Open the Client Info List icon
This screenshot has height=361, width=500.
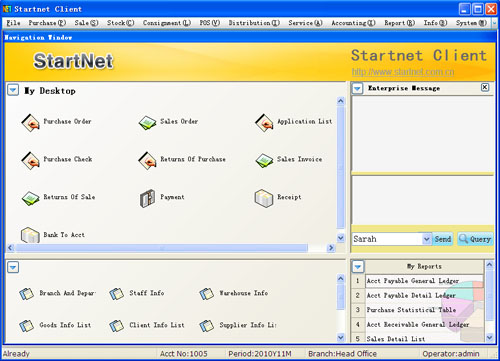(116, 326)
